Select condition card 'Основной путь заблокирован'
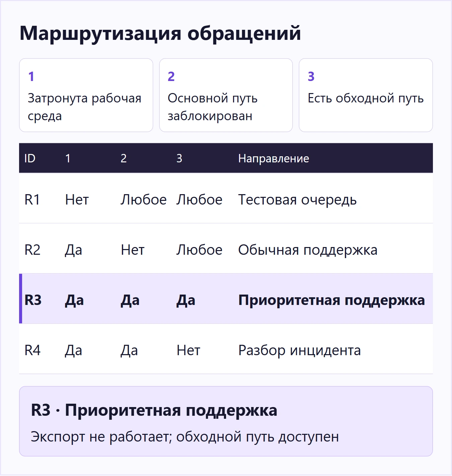This screenshot has height=476, width=452. click(x=226, y=95)
